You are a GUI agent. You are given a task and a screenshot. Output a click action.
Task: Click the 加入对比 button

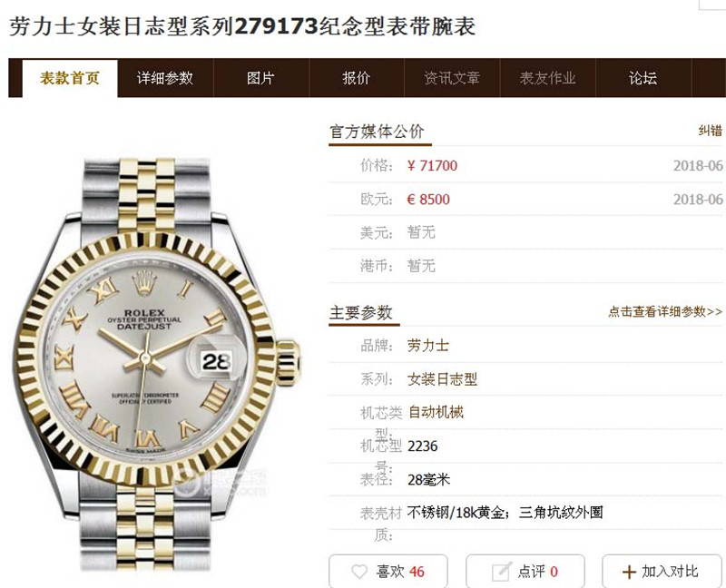click(x=662, y=572)
